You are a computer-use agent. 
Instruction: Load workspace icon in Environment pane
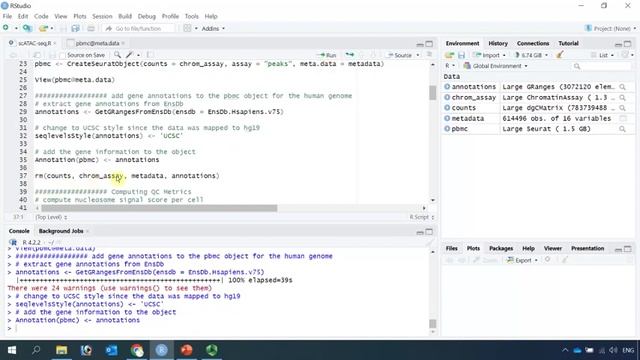[x=449, y=55]
